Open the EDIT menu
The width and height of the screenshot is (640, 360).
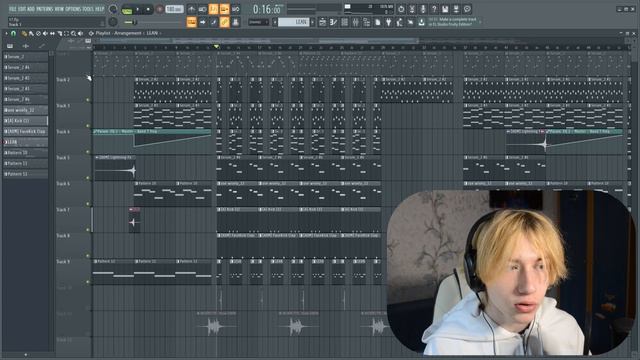pyautogui.click(x=21, y=9)
